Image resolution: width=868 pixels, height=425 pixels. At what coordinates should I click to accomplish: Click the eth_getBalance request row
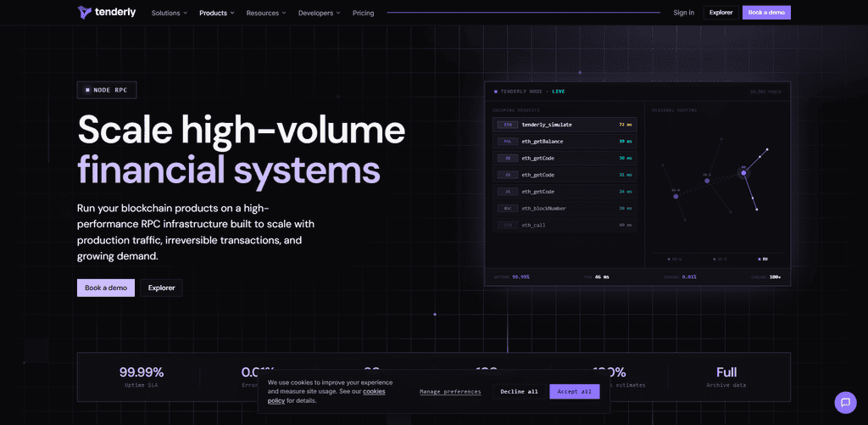[x=565, y=142]
